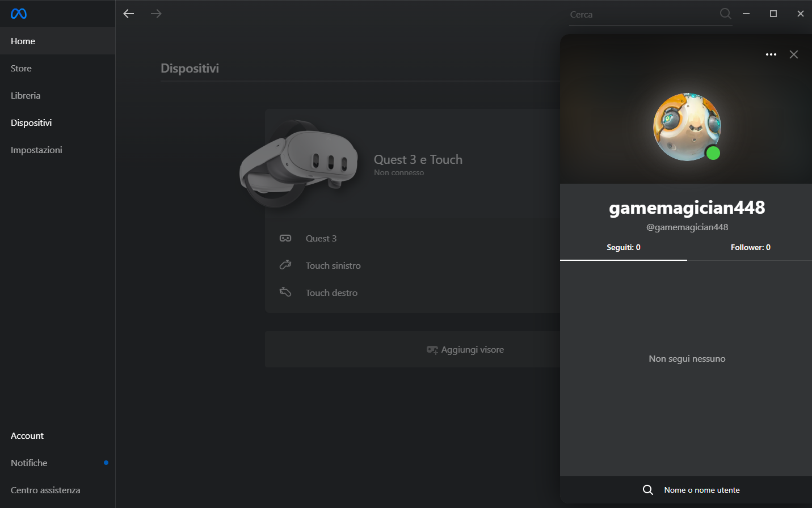The image size is (812, 508).
Task: Open the Store section
Action: click(57, 68)
